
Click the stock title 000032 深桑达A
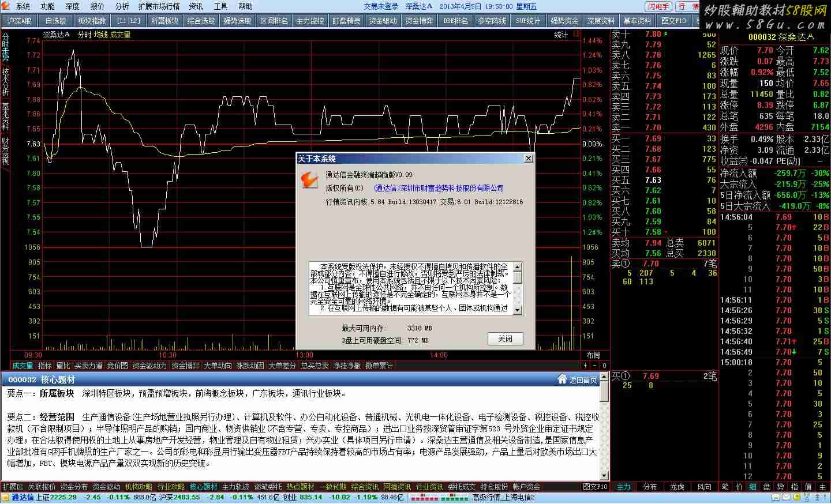[x=781, y=37]
